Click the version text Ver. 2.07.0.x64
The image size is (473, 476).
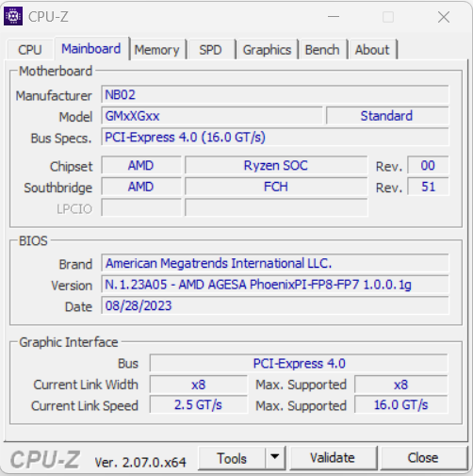140,462
